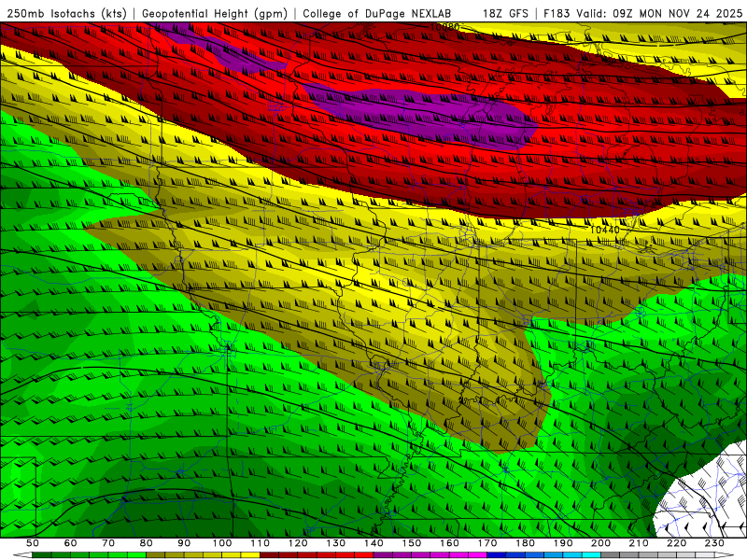The height and width of the screenshot is (560, 747).
Task: Click the '250mb Isotachs (kts)' title text
Action: (x=67, y=14)
